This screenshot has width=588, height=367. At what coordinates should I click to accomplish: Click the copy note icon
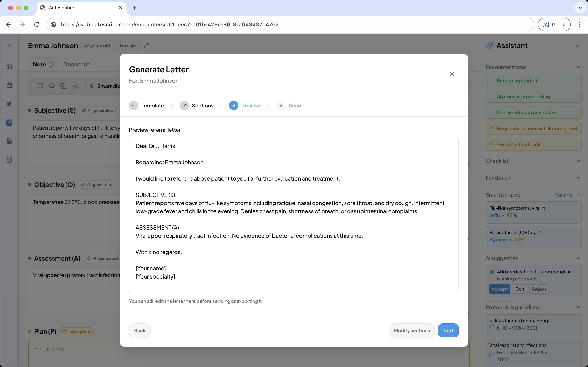[63, 86]
